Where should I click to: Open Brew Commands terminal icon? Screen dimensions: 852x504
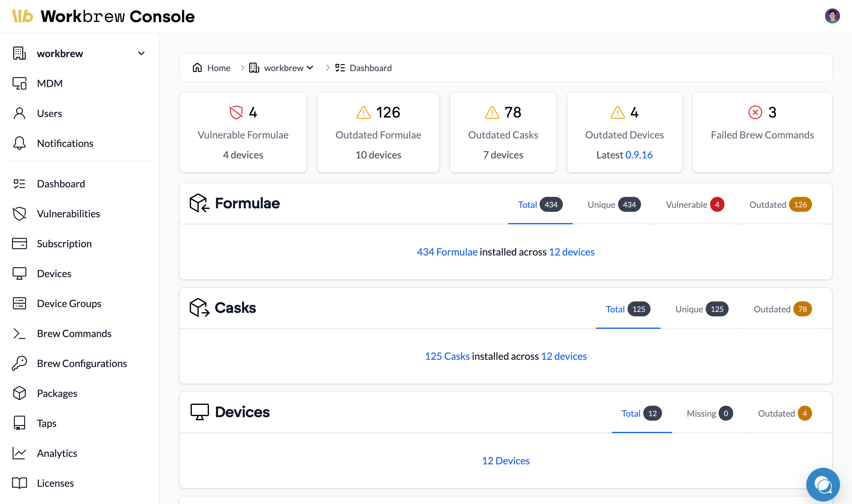pos(19,334)
